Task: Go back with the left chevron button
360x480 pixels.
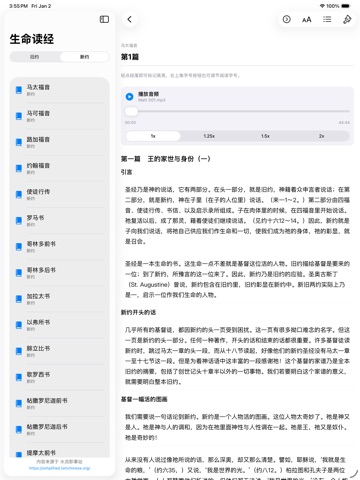Action: click(x=130, y=19)
